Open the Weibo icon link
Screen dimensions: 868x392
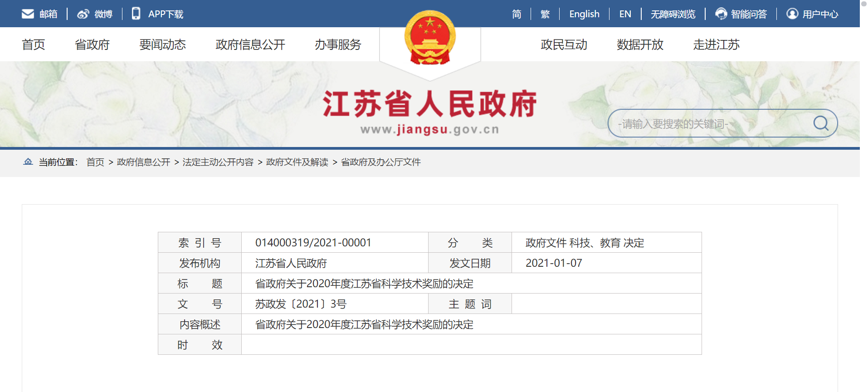click(x=83, y=14)
